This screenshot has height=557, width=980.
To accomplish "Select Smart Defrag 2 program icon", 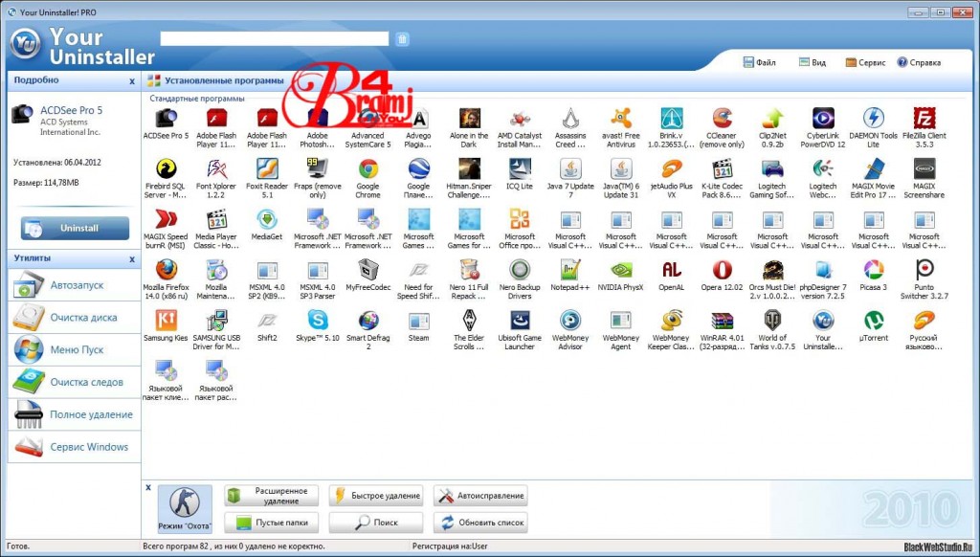I will pyautogui.click(x=368, y=320).
